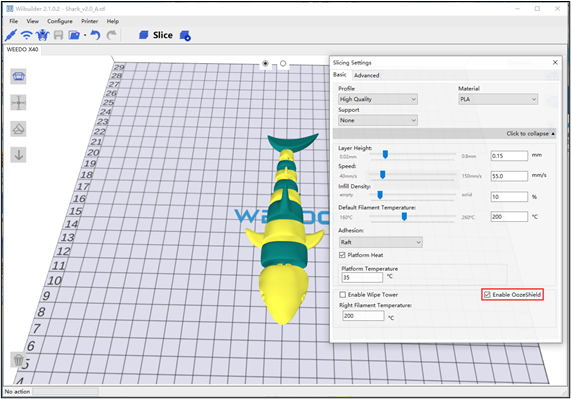Select the move tool in left sidebar
This screenshot has height=399, width=571.
tap(18, 103)
